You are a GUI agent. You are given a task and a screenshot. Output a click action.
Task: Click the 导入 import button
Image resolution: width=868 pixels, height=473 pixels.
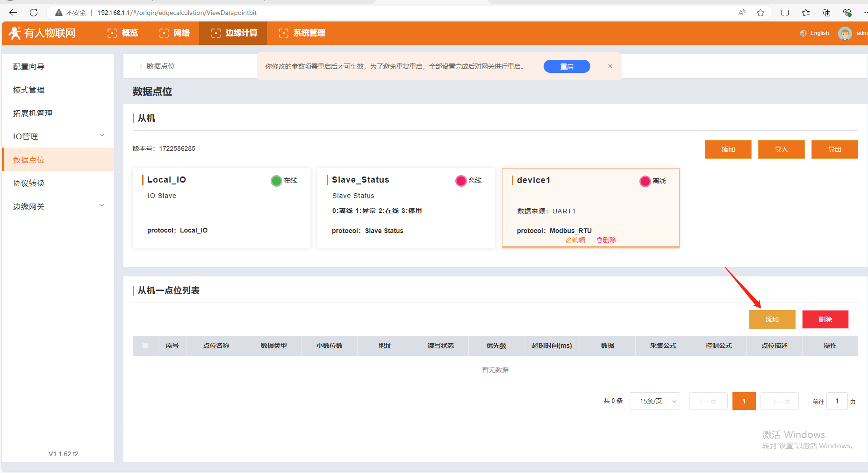[781, 149]
